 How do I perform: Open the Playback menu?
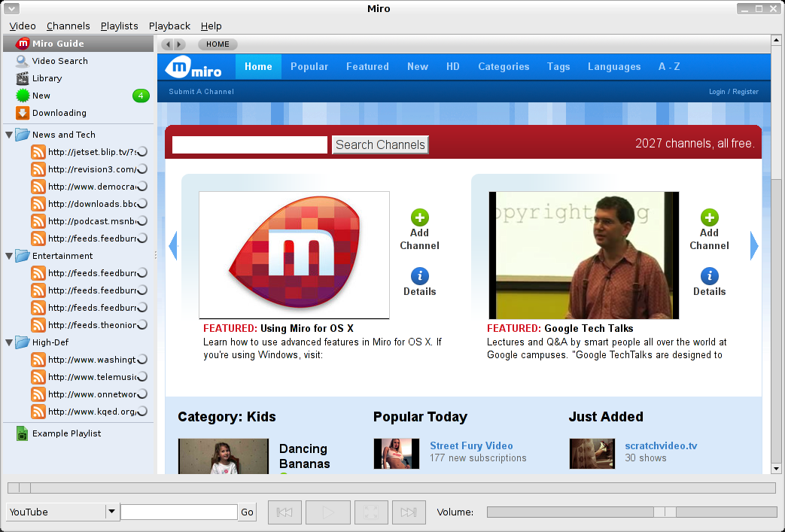[x=169, y=26]
